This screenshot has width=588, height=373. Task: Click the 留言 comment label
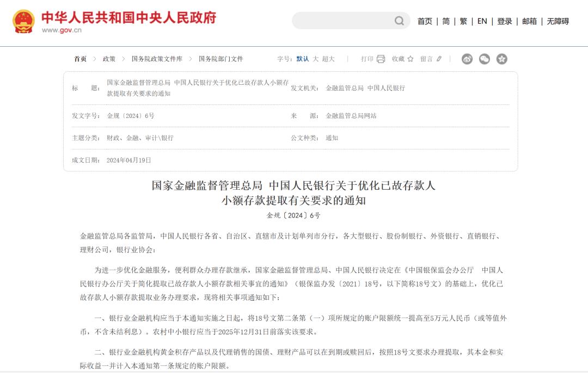tap(427, 59)
